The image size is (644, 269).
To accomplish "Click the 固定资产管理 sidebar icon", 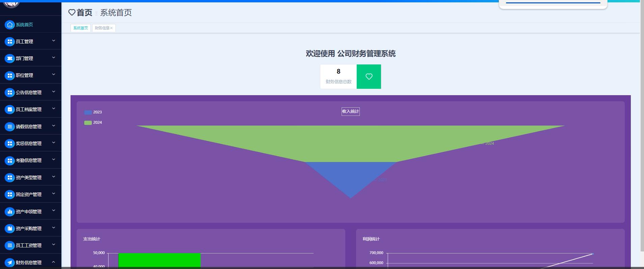I will click(x=10, y=194).
